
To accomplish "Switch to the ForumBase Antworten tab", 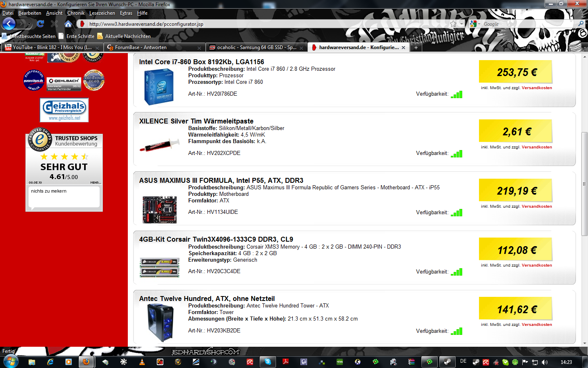I will pyautogui.click(x=154, y=47).
